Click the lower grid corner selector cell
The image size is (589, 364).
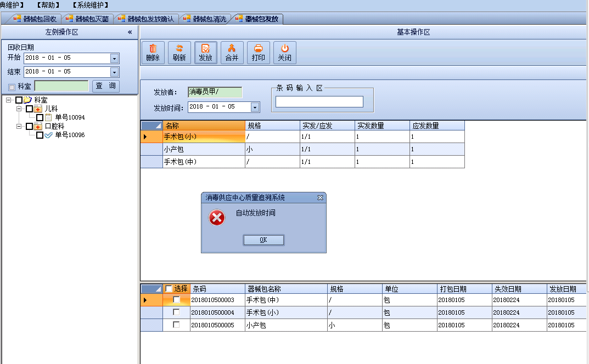coord(152,288)
